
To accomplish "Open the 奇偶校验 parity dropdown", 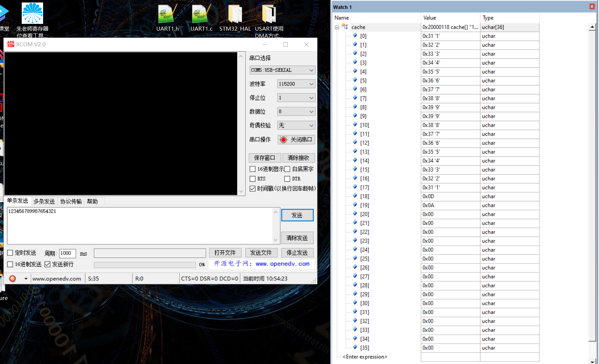I will pos(296,125).
